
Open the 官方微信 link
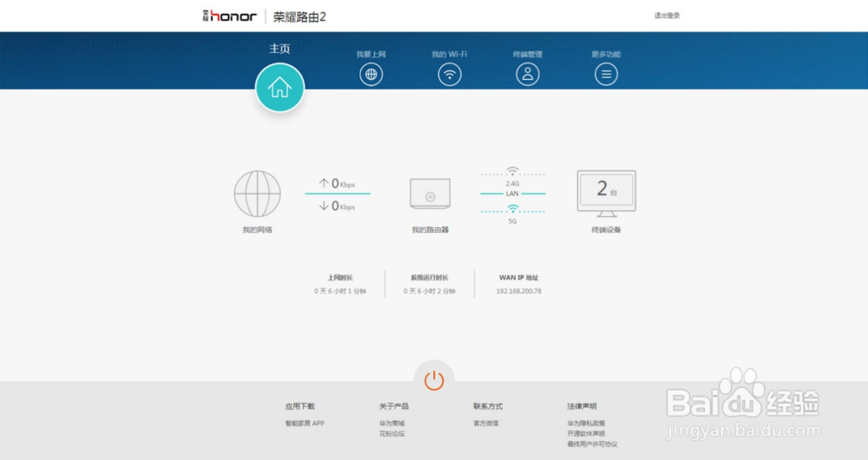486,424
